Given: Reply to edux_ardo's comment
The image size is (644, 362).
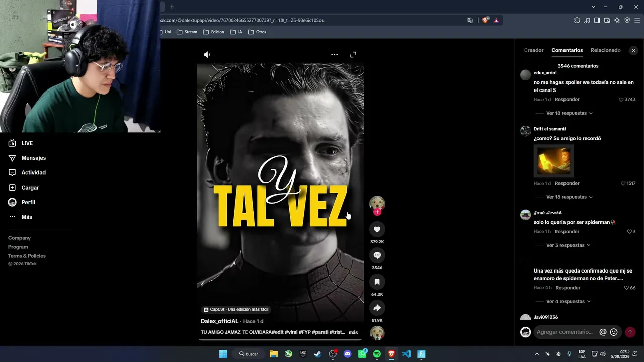Looking at the screenshot, I should [567, 100].
